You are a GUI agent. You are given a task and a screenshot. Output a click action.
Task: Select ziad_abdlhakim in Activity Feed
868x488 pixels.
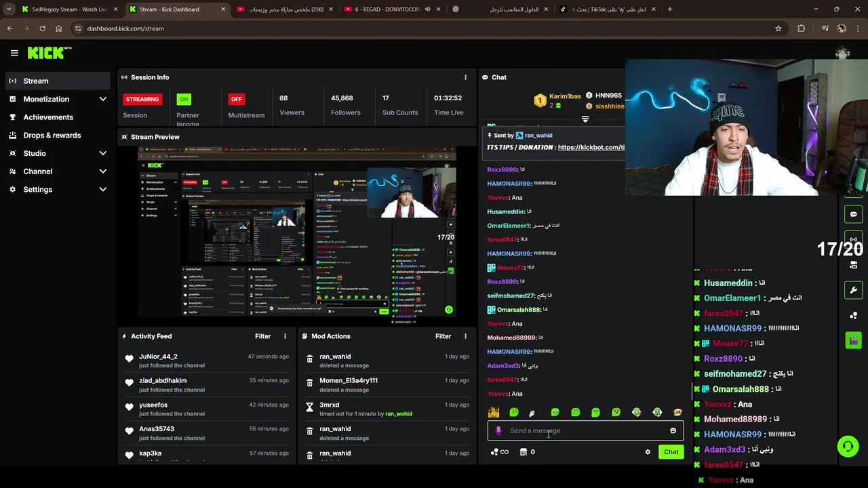point(163,381)
